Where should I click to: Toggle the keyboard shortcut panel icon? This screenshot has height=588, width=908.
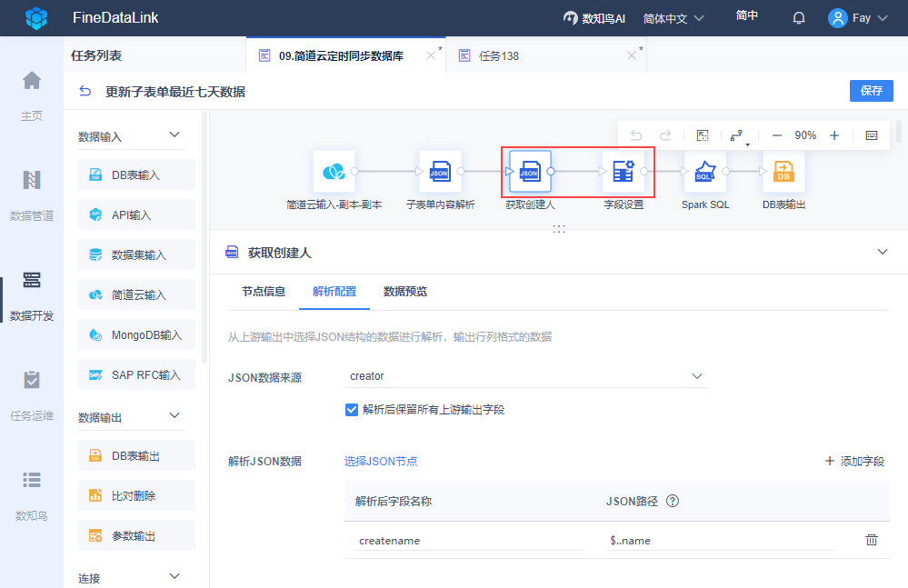coord(872,135)
